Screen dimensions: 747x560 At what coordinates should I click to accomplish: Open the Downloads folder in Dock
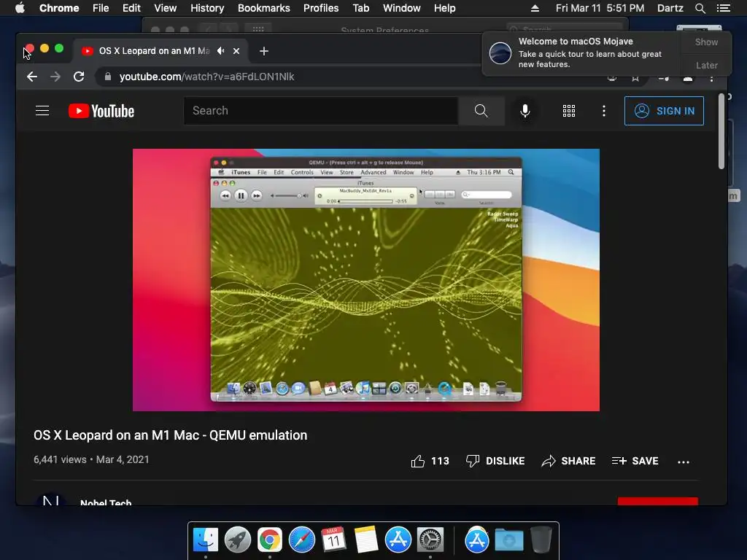point(508,540)
